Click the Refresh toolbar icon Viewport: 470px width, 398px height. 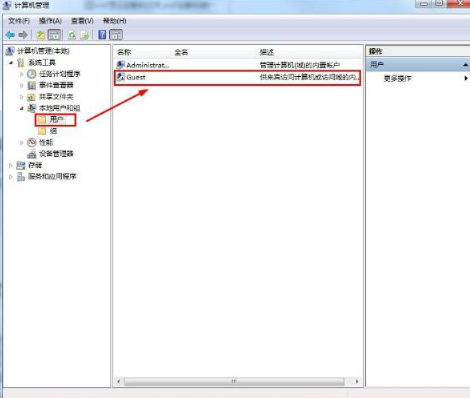click(x=72, y=35)
